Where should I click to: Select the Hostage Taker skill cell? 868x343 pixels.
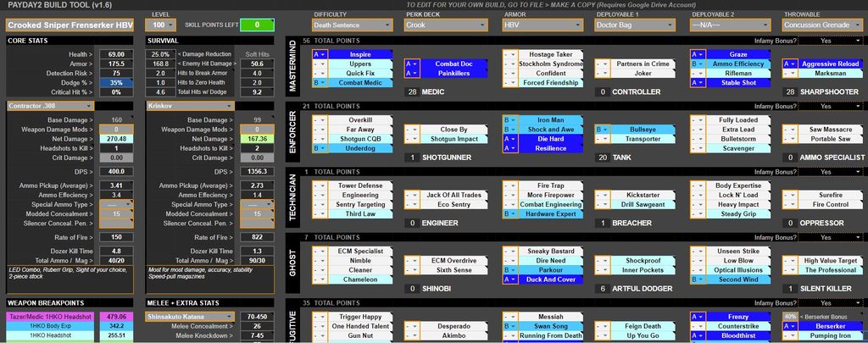[551, 55]
